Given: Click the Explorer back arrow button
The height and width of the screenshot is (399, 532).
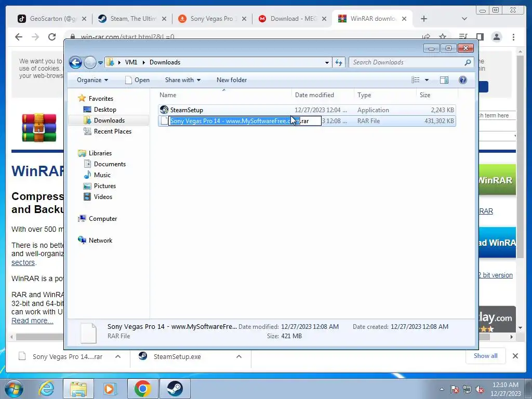Looking at the screenshot, I should pos(75,62).
